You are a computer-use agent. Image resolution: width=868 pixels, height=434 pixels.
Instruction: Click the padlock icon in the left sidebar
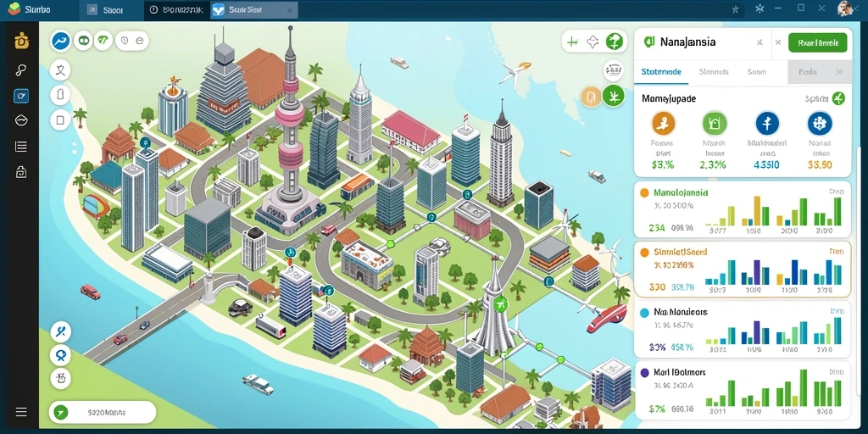(x=21, y=172)
